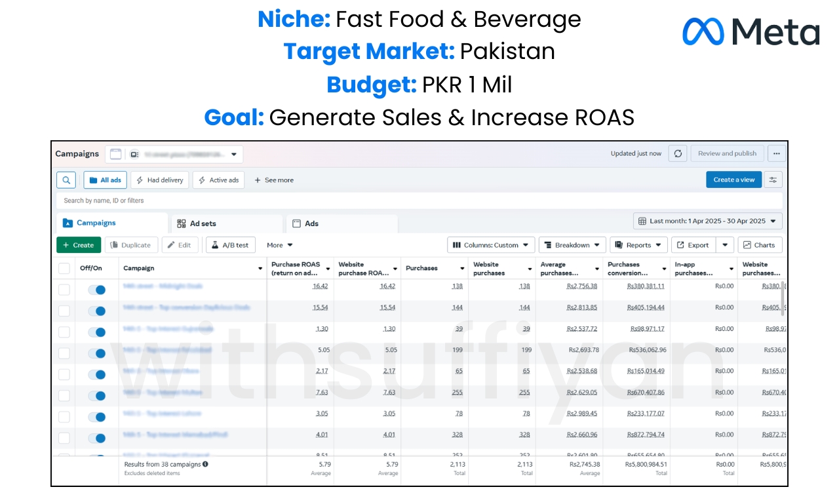Click the Website purchases column header
This screenshot has width=839, height=504.
(501, 269)
